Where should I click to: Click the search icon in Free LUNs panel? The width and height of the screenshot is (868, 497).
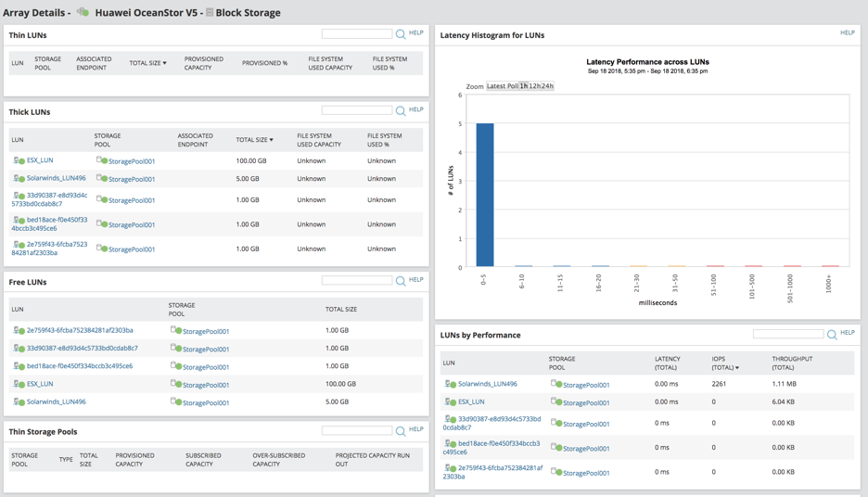(x=401, y=281)
